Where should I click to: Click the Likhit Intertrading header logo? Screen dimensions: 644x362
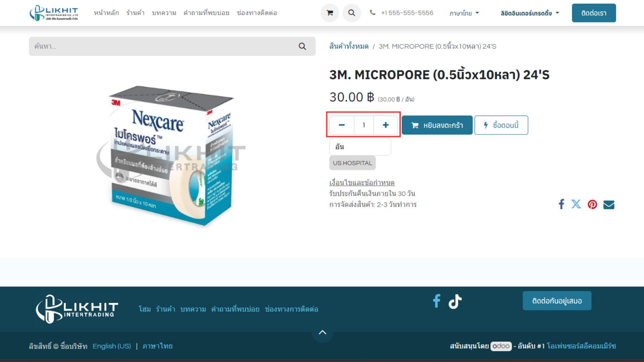tap(54, 13)
